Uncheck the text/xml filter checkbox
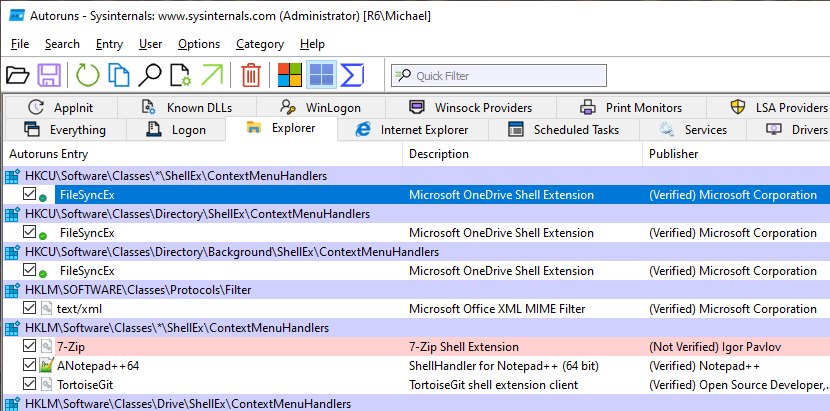The image size is (830, 411). coord(30,309)
